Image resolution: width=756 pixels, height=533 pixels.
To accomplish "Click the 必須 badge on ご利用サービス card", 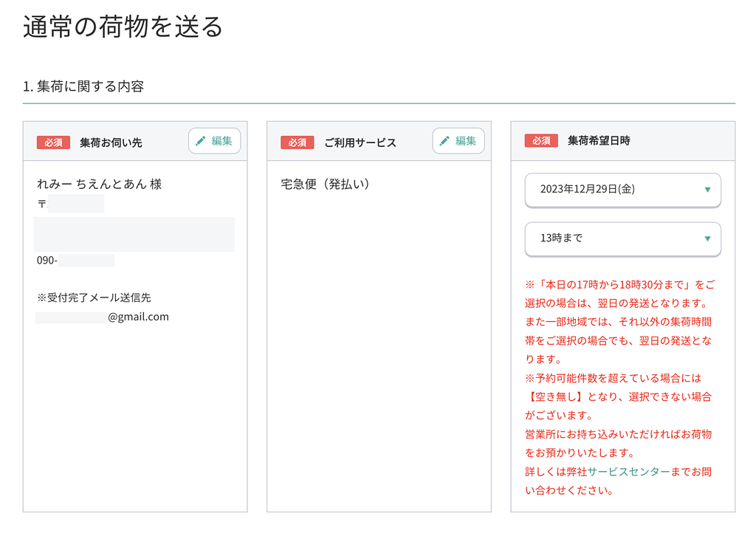I will pos(297,142).
